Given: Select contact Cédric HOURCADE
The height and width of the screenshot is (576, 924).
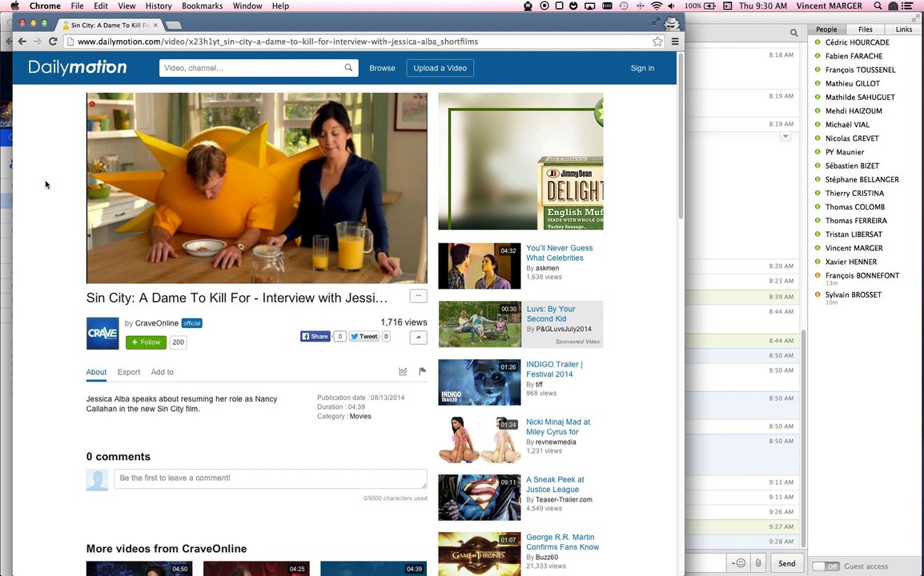Looking at the screenshot, I should [x=857, y=42].
